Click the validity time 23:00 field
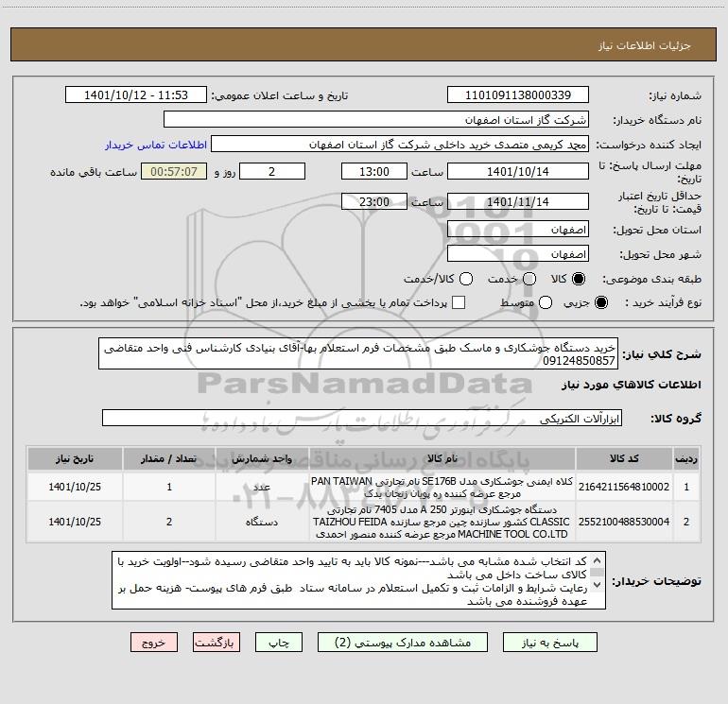The height and width of the screenshot is (704, 728). (374, 201)
